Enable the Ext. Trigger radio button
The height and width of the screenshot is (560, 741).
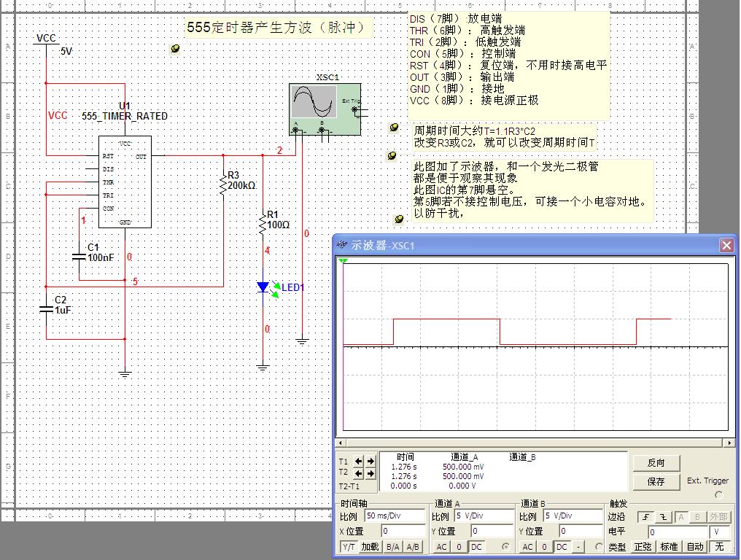tap(718, 495)
